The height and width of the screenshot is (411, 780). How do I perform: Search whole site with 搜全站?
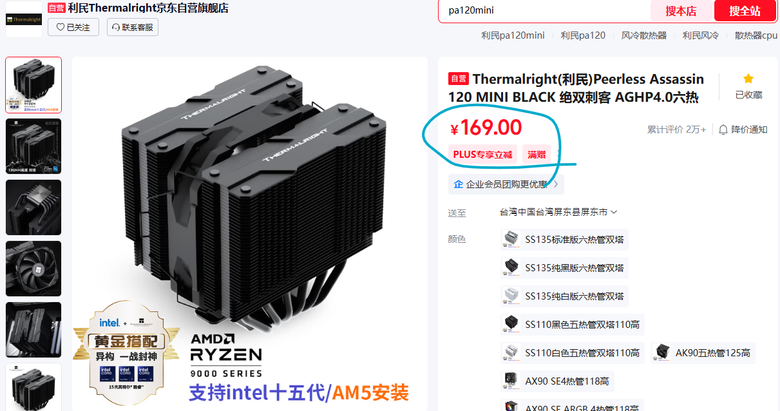(x=745, y=11)
